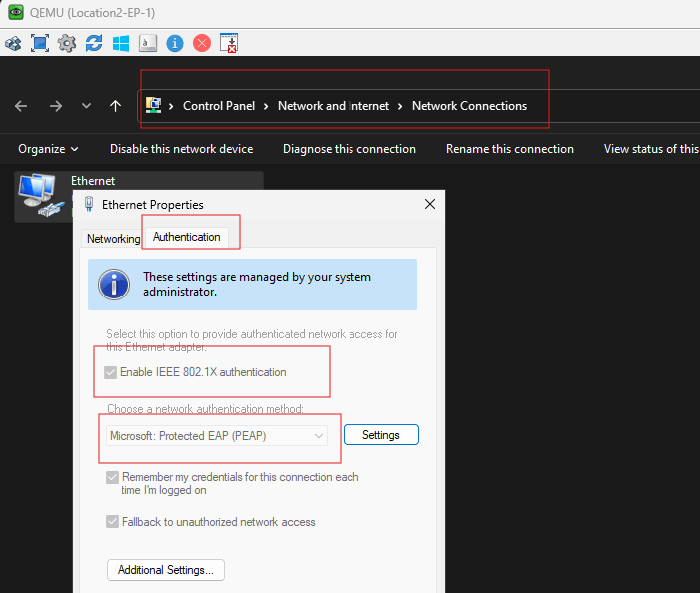
Task: Toggle fullscreen view icon in QEMU toolbar
Action: click(40, 43)
